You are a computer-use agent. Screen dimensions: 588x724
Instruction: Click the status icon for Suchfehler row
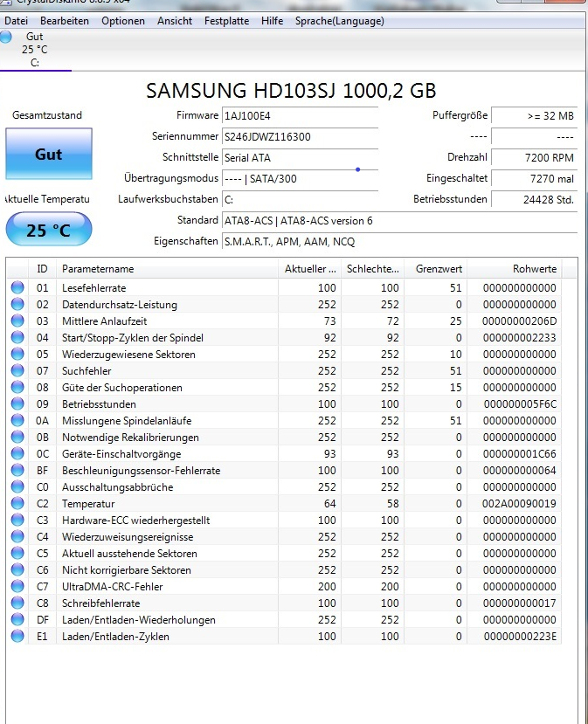pos(17,371)
